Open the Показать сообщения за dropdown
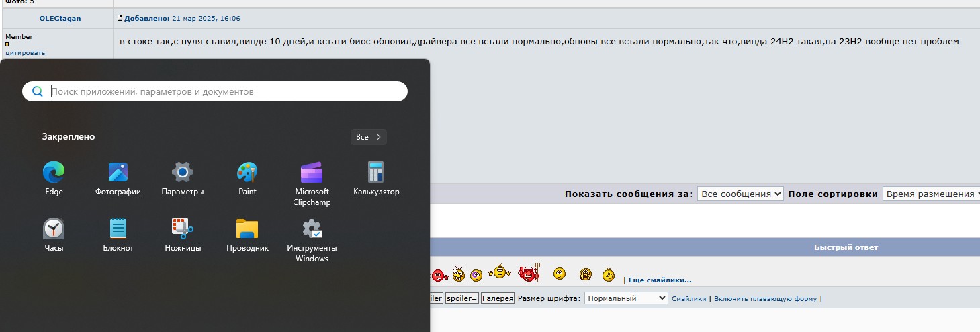Image resolution: width=980 pixels, height=332 pixels. coord(740,194)
